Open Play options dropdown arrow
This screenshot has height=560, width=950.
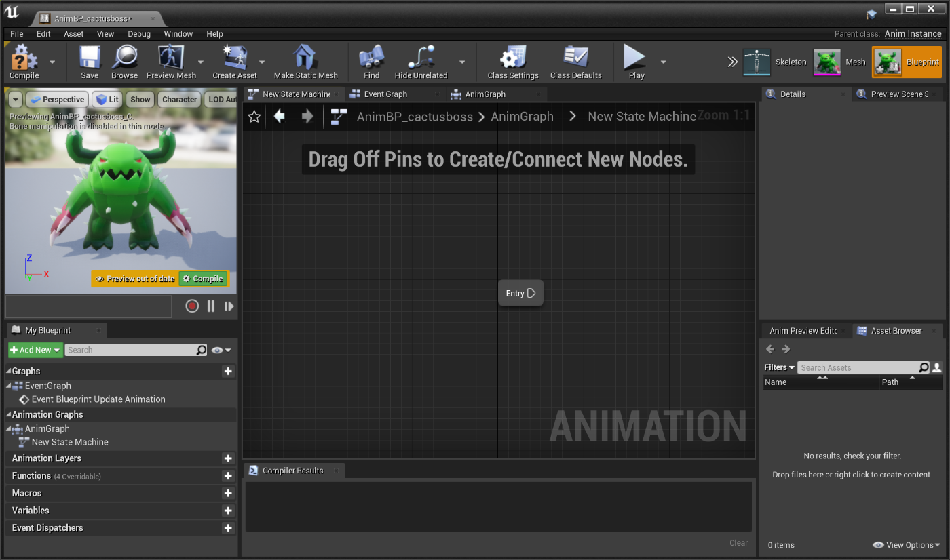[663, 62]
